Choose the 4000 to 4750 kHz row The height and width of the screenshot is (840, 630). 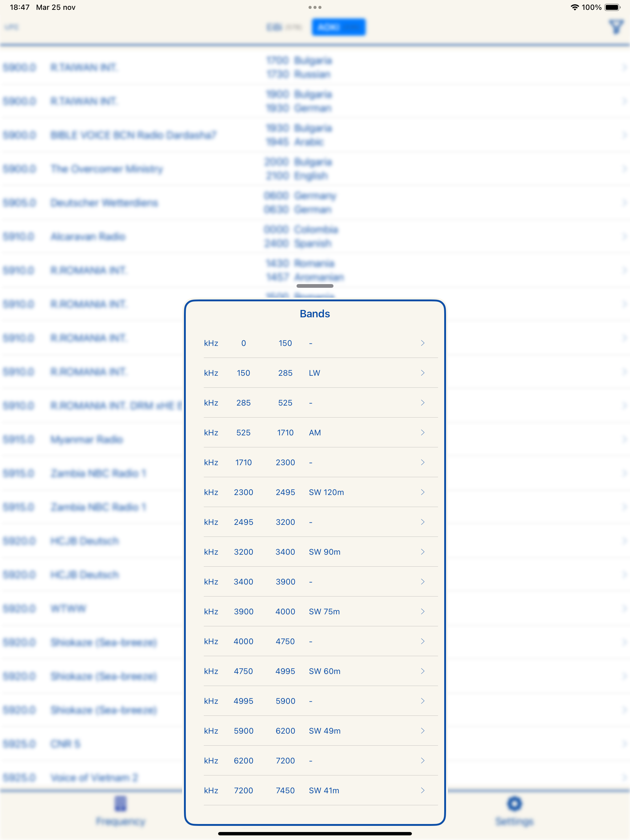coord(321,641)
